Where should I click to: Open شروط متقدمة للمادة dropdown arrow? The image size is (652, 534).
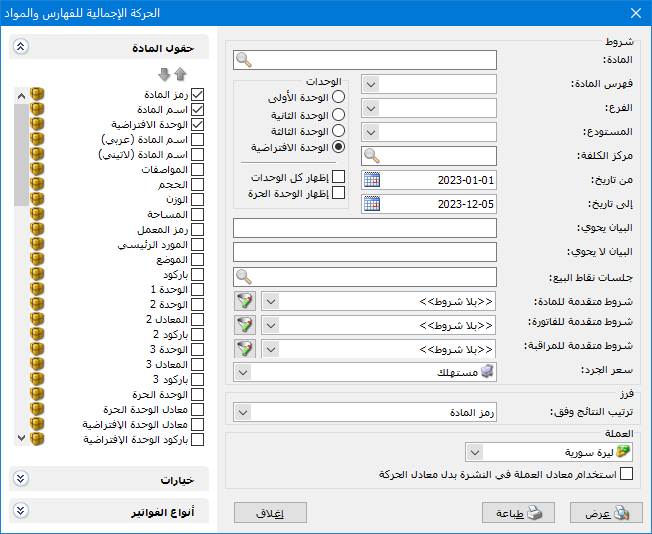click(x=271, y=301)
